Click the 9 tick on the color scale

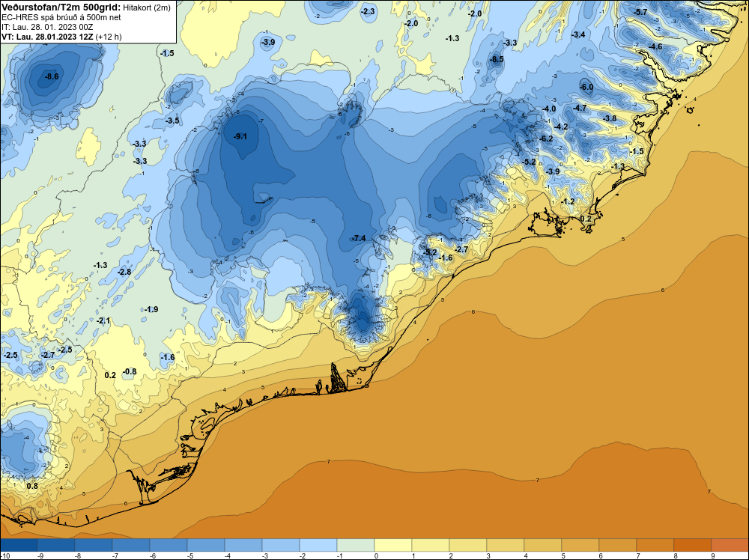click(x=713, y=556)
